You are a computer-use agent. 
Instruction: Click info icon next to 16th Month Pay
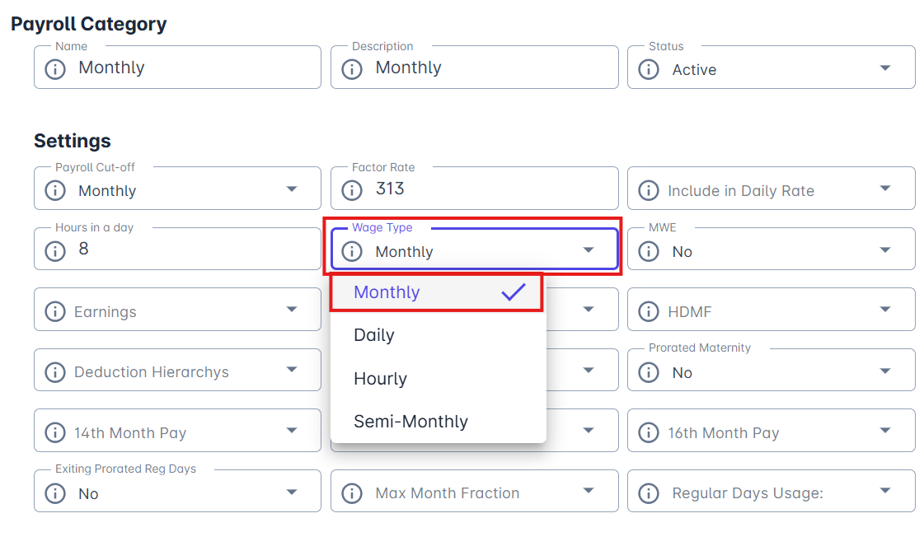(649, 432)
